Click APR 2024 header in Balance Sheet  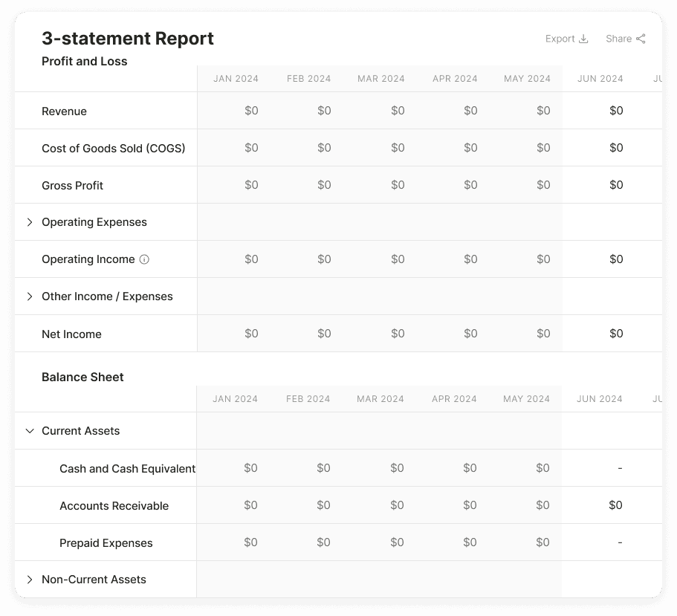[454, 399]
